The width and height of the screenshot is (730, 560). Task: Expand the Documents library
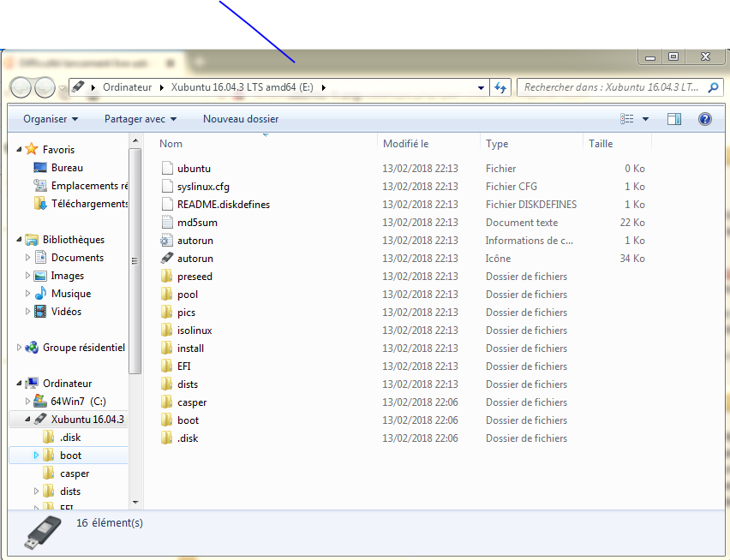tap(27, 257)
